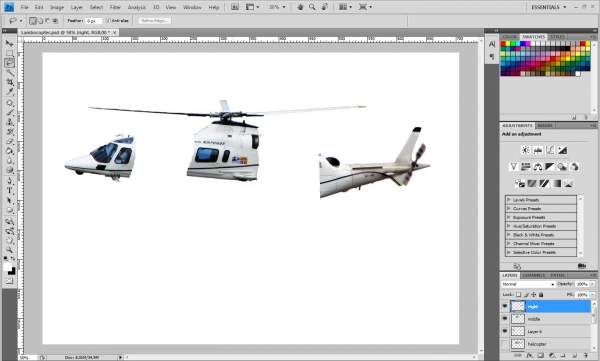Screen dimensions: 600x361
Task: Select the Move tool
Action: tap(10, 43)
